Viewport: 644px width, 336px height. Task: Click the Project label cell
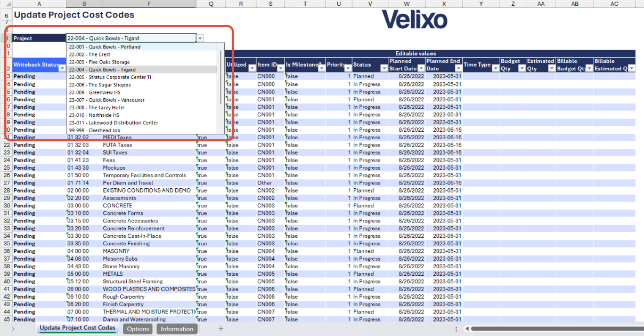click(39, 38)
